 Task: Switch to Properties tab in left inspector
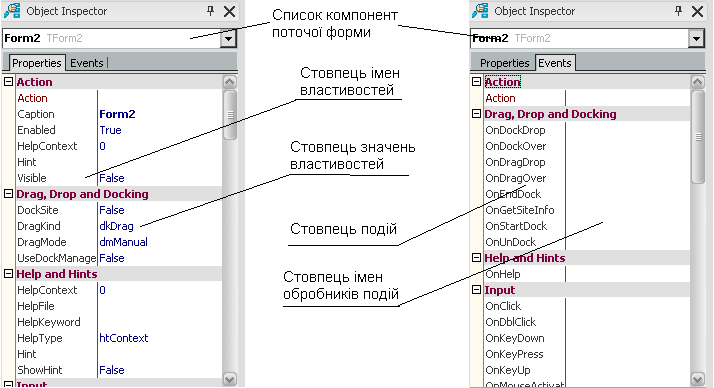click(36, 63)
